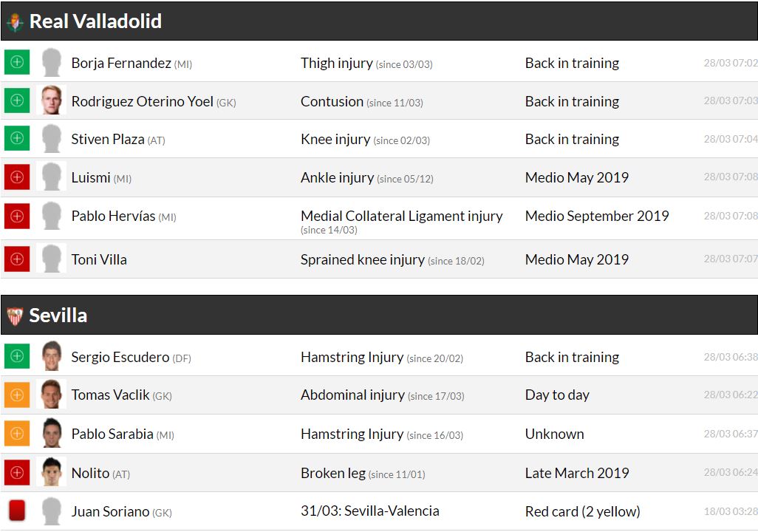Click red injury icon next to Luismi
The width and height of the screenshot is (758, 532).
coord(17,177)
